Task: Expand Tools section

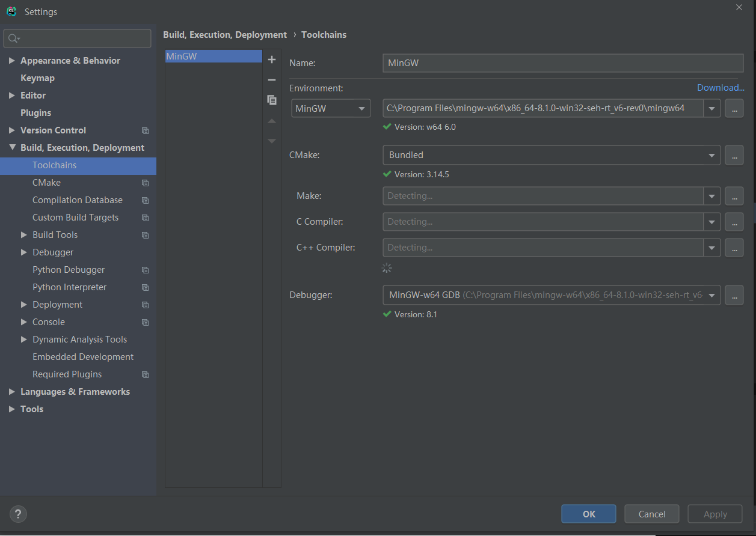Action: pos(12,409)
